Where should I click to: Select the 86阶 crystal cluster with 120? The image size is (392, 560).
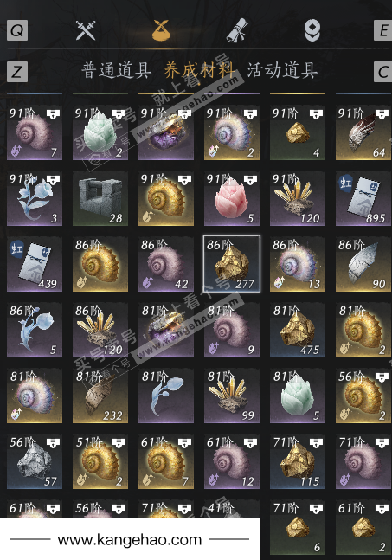click(100, 330)
